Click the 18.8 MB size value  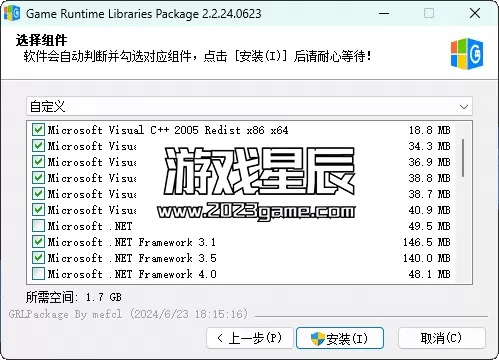click(x=430, y=130)
